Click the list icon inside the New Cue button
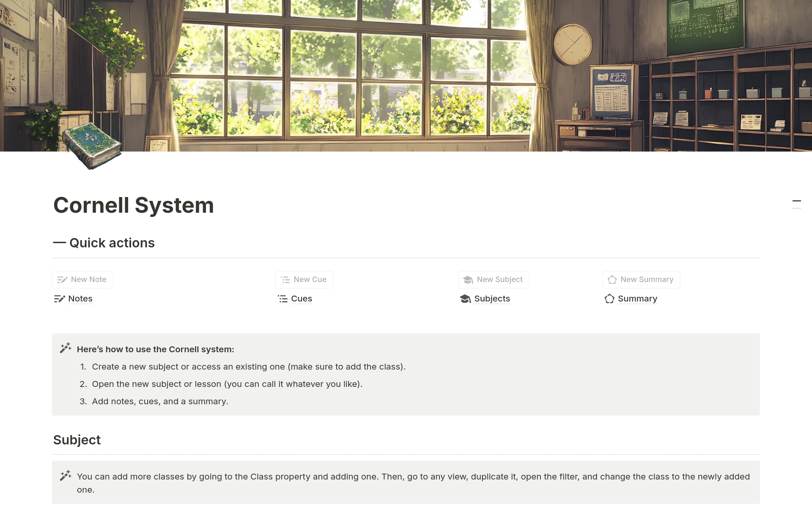The image size is (812, 507). [285, 280]
